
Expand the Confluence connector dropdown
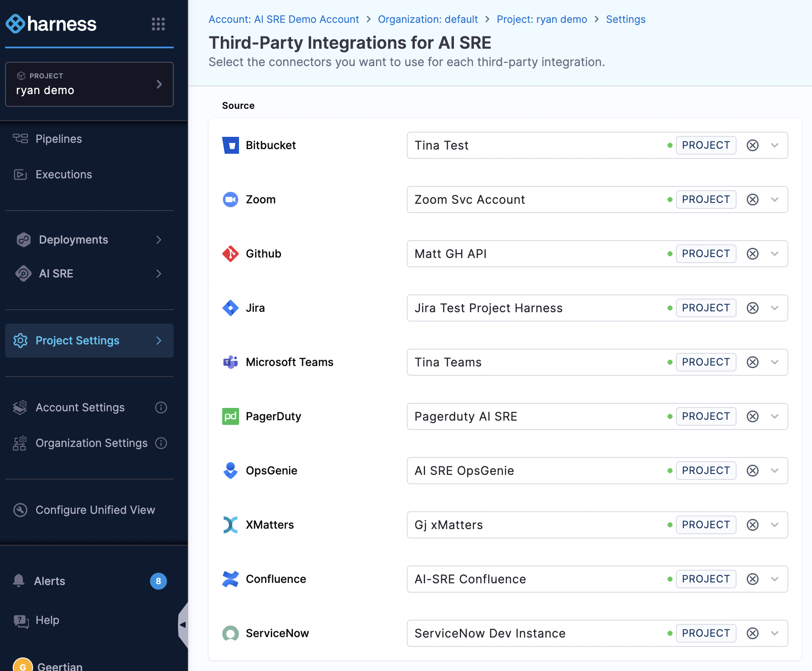coord(775,579)
